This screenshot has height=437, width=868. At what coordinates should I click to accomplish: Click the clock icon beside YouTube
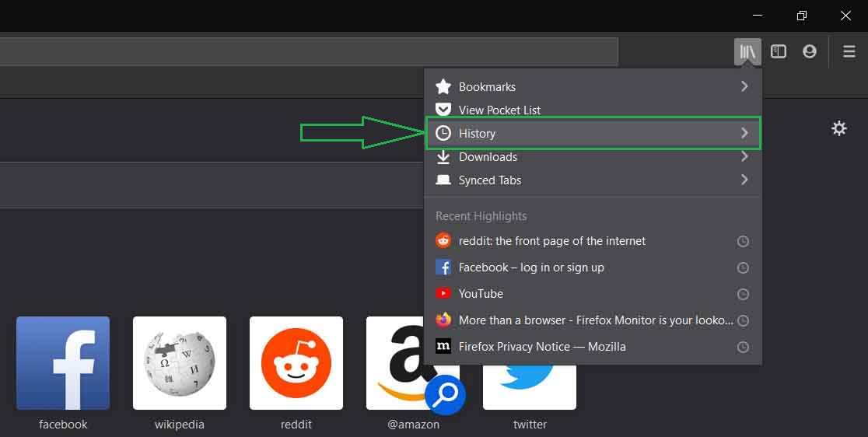click(743, 294)
